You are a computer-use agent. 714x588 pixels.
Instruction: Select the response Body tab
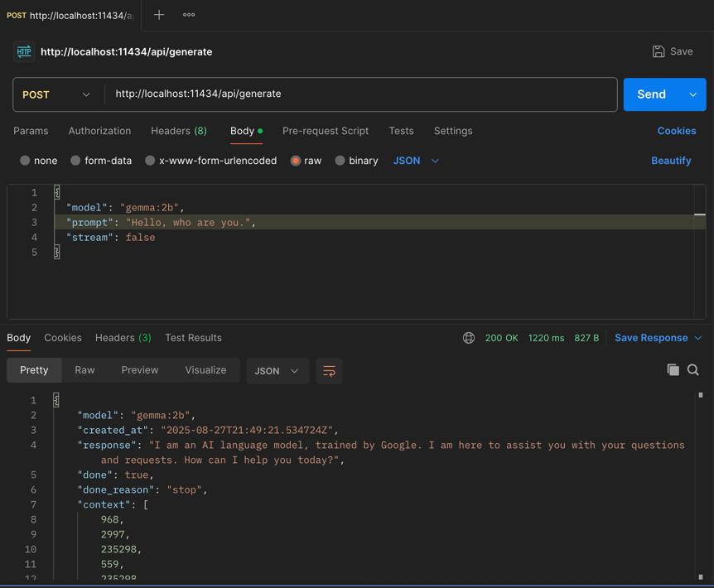pyautogui.click(x=19, y=338)
